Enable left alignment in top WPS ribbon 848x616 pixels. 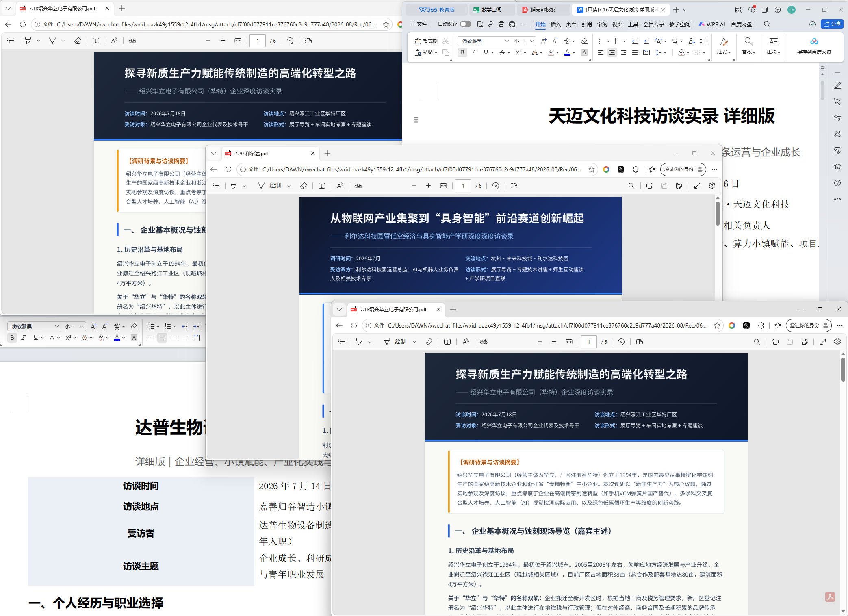click(x=601, y=52)
